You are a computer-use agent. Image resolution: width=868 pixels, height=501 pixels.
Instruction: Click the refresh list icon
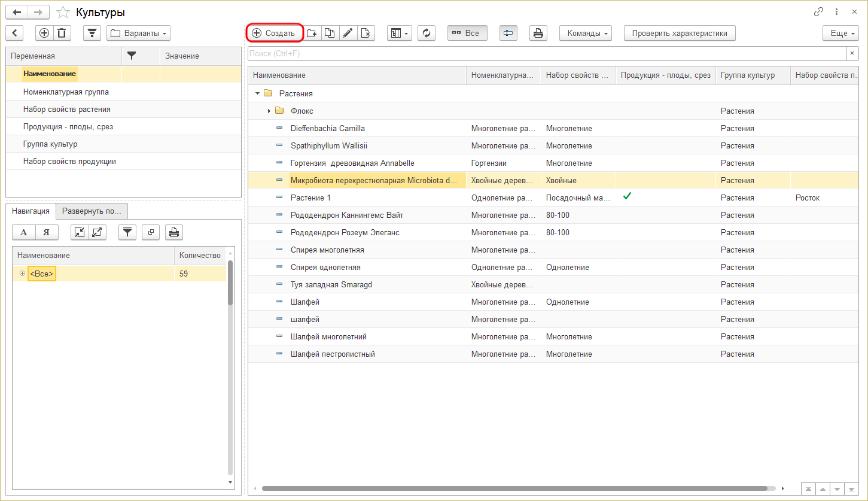[x=426, y=34]
